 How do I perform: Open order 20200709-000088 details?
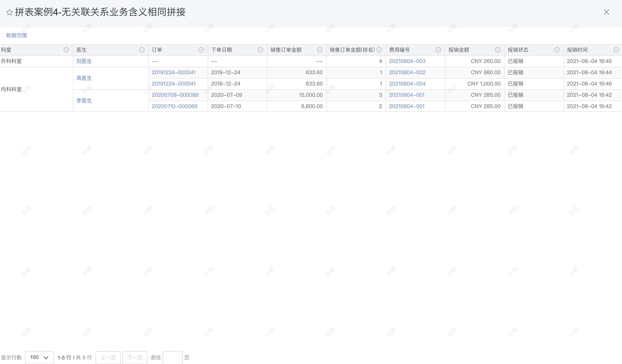click(x=175, y=95)
